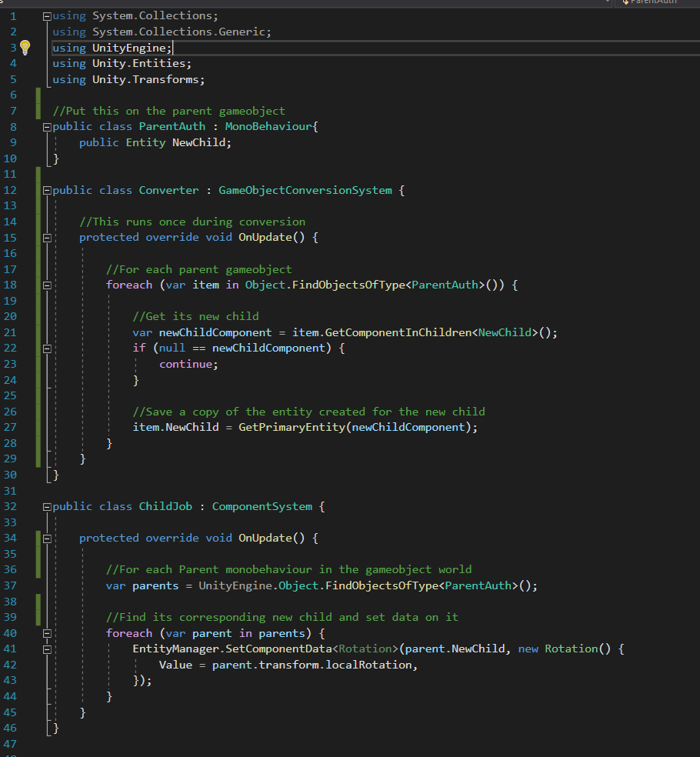Click the Quick Actions lightbulb on line 3
The image size is (700, 757).
[25, 47]
